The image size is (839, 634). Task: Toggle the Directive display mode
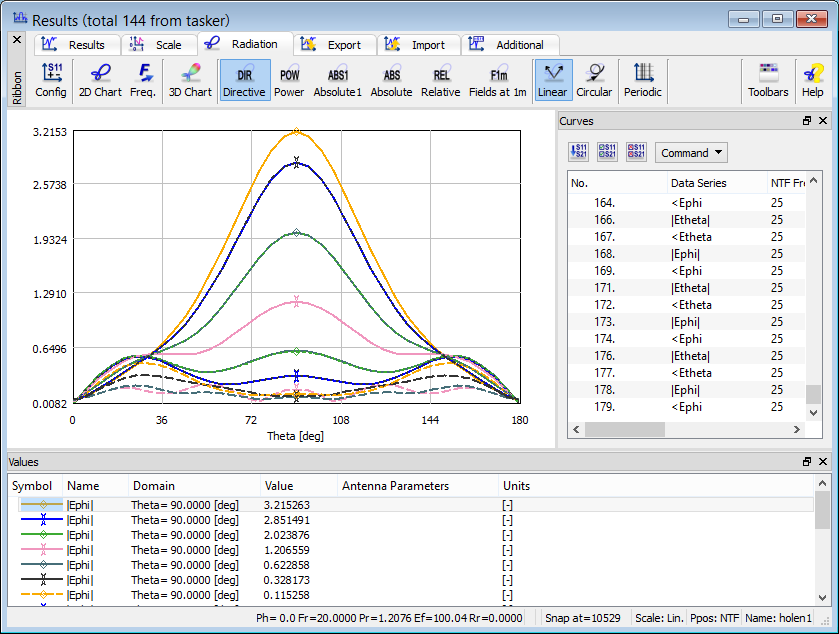244,80
